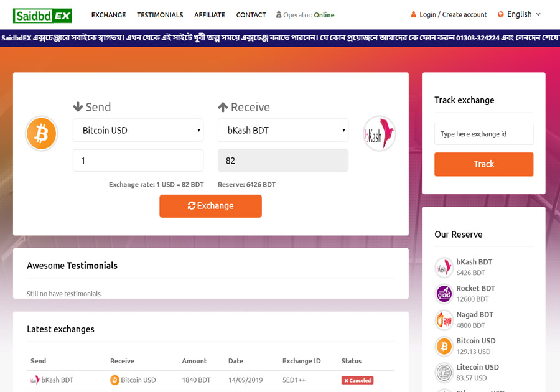The image size is (560, 392).
Task: Click the Bitcoin USD reserve icon
Action: coord(444,346)
